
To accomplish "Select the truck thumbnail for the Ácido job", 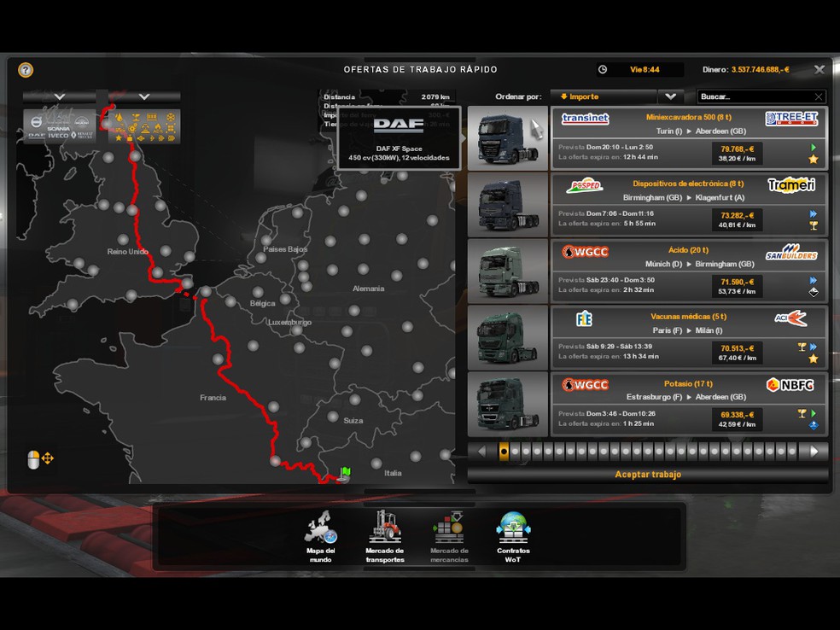I will 508,271.
